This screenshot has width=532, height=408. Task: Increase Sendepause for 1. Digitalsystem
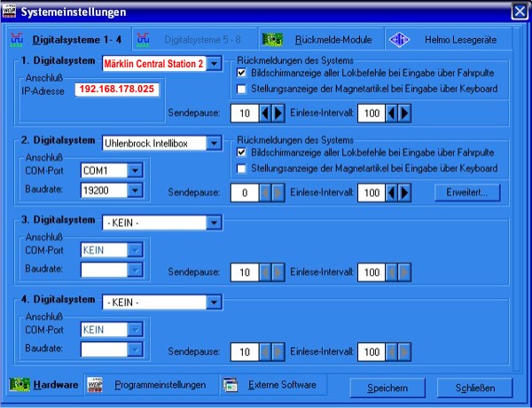pos(278,114)
